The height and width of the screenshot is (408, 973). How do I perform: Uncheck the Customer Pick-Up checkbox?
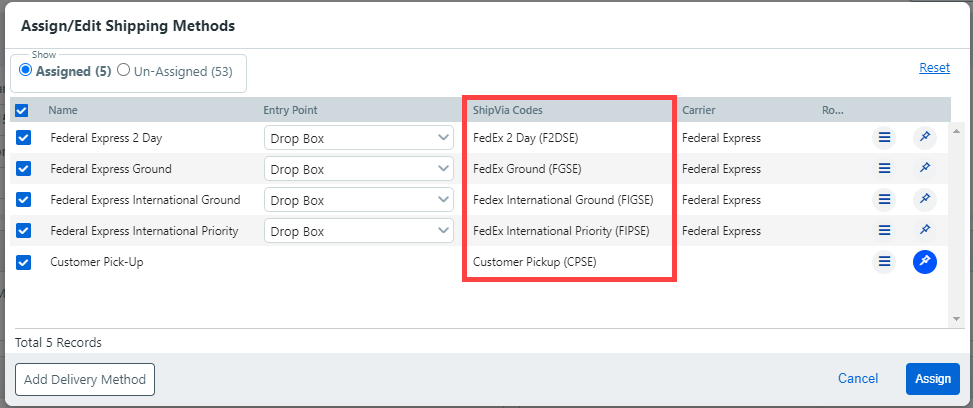[25, 262]
